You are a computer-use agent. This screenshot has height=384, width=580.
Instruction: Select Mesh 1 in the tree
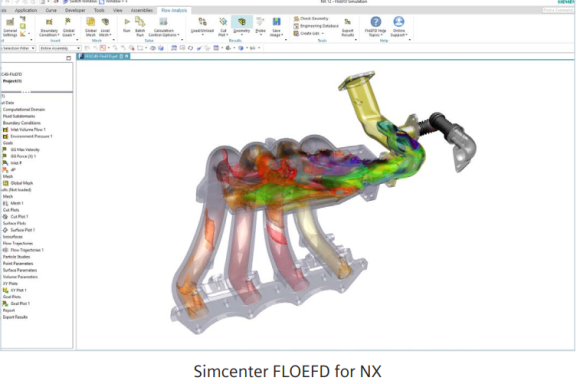(x=13, y=203)
